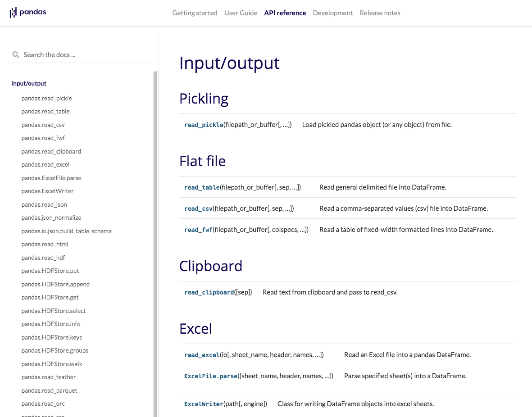
Task: Open pandas.HDFStore.put in the sidebar
Action: 50,271
